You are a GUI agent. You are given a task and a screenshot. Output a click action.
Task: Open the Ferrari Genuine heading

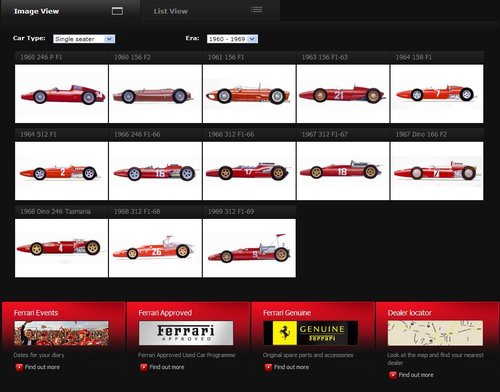(287, 313)
